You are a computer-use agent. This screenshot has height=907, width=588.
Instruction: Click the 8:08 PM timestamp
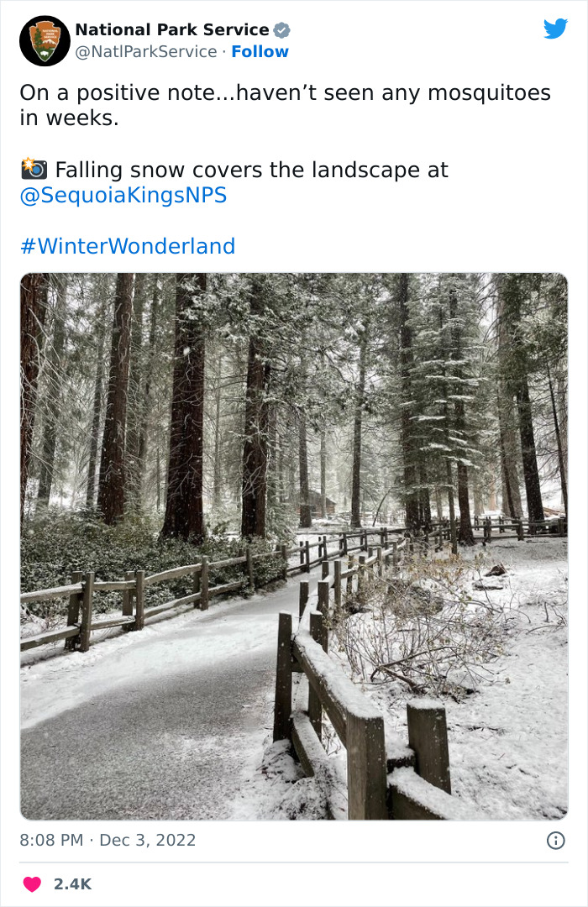pos(51,840)
